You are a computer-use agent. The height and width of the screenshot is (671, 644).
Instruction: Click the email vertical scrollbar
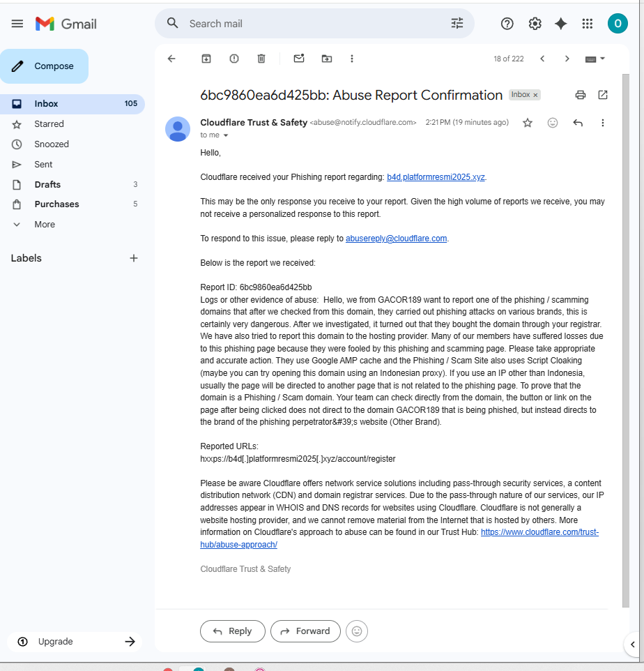point(626,340)
